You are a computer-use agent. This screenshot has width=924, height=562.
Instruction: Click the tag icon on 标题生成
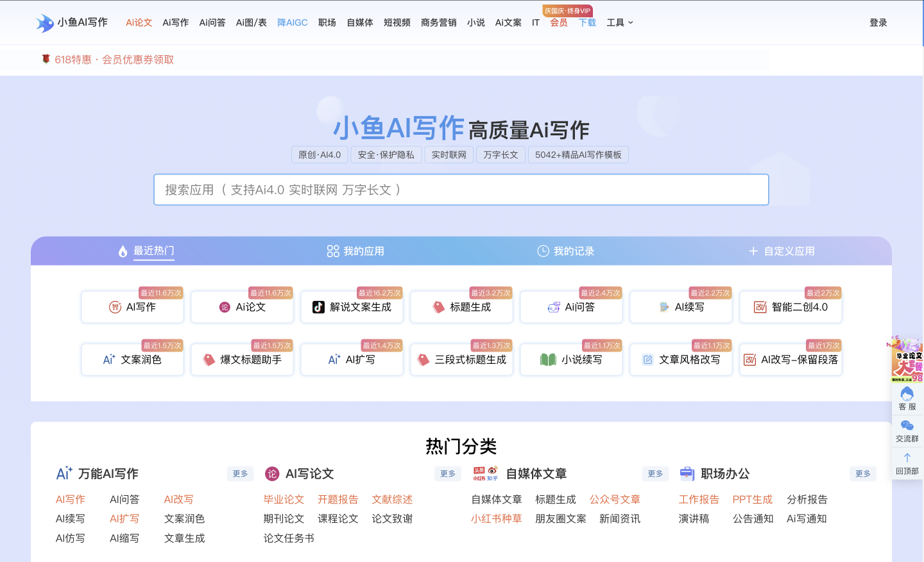click(x=439, y=307)
